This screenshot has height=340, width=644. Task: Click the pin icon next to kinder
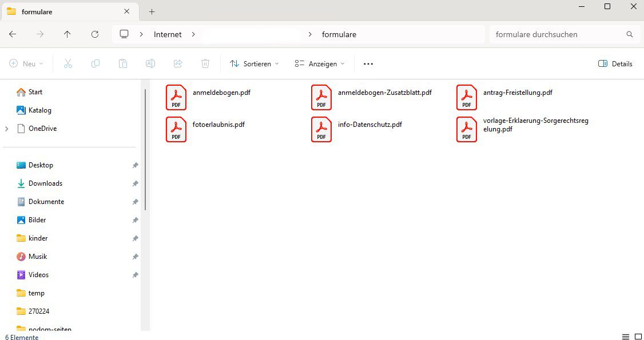coord(135,238)
